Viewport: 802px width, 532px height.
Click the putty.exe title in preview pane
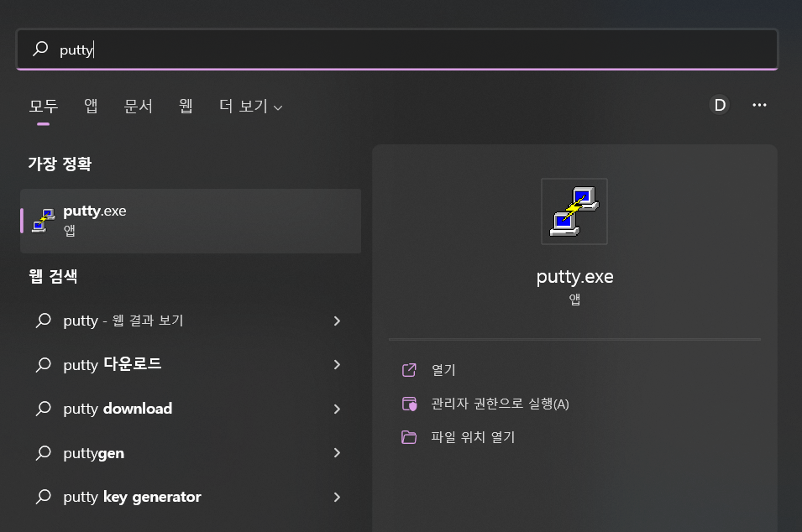(x=574, y=276)
